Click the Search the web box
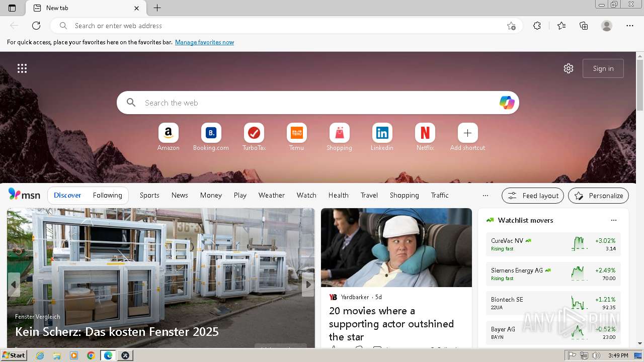This screenshot has width=644, height=362. 318,103
